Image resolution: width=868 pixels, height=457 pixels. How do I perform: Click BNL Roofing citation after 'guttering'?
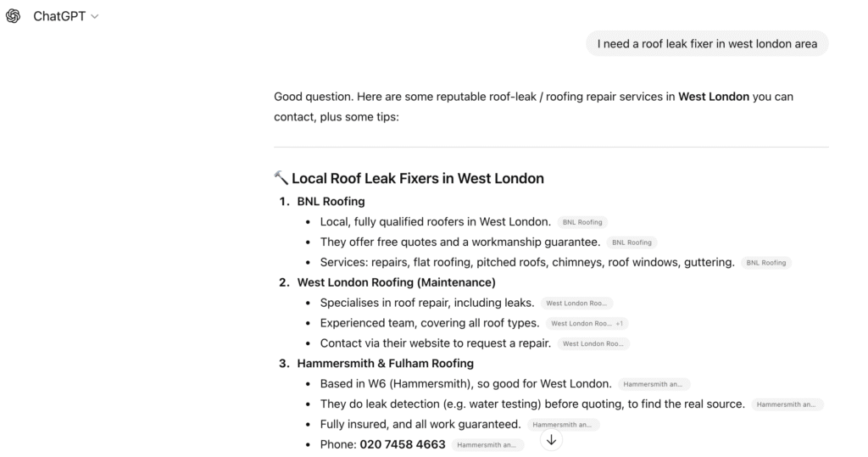click(765, 263)
